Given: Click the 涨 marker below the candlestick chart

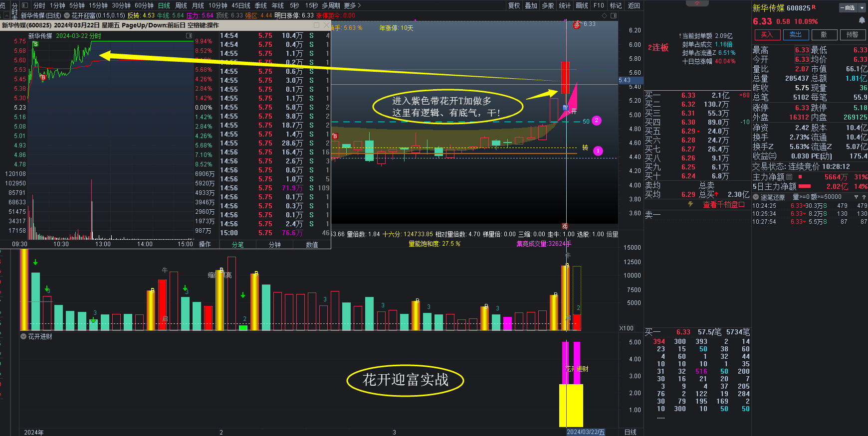Looking at the screenshot, I should point(565,226).
